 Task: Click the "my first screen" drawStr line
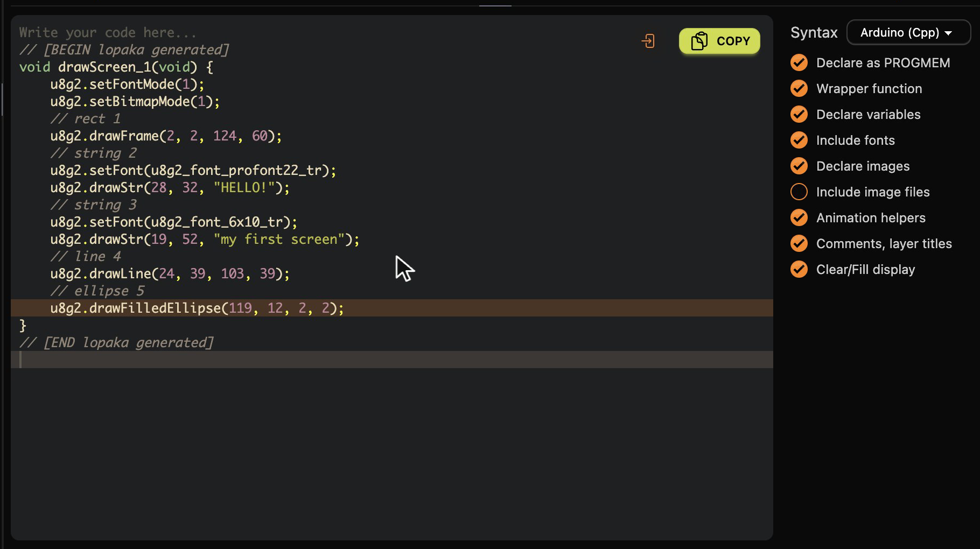pos(205,239)
